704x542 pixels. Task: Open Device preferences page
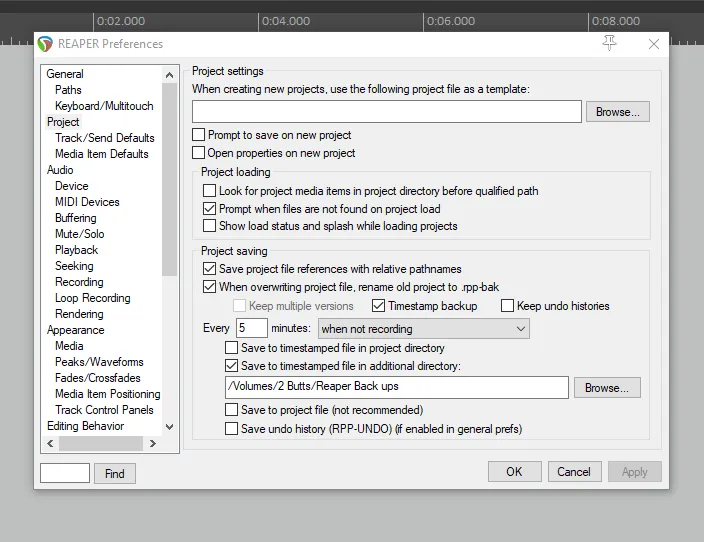[x=71, y=186]
